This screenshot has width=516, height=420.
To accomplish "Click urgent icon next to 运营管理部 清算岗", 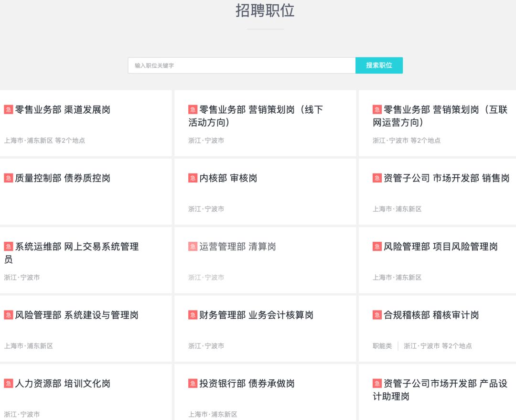I will (193, 247).
